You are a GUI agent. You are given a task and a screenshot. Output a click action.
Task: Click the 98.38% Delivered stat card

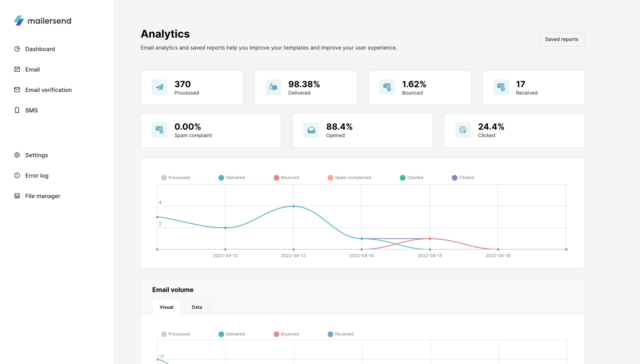(x=306, y=88)
